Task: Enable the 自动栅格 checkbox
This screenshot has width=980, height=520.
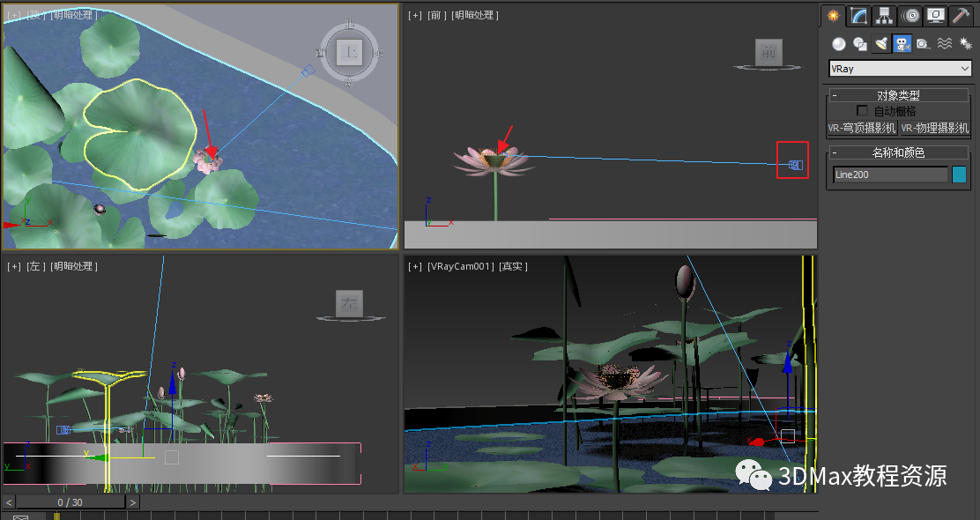Action: [863, 111]
